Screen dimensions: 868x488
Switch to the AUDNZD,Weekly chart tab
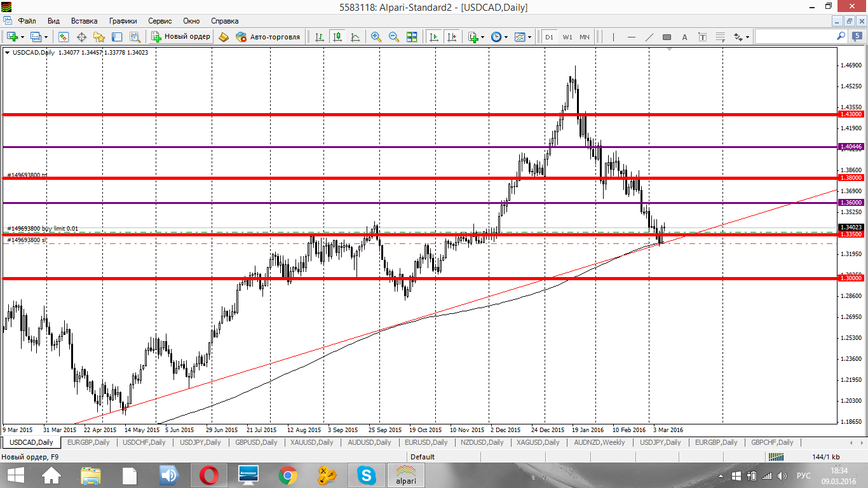click(x=599, y=442)
